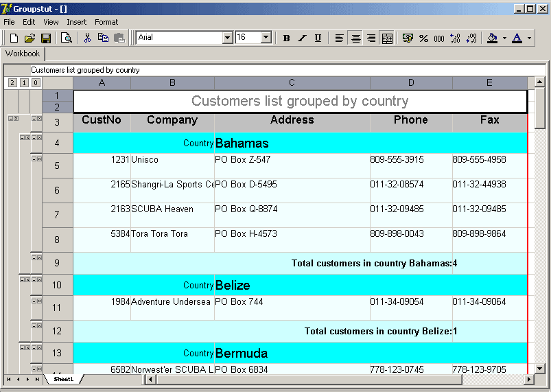
Task: Open the font size dropdown showing 16
Action: [266, 38]
